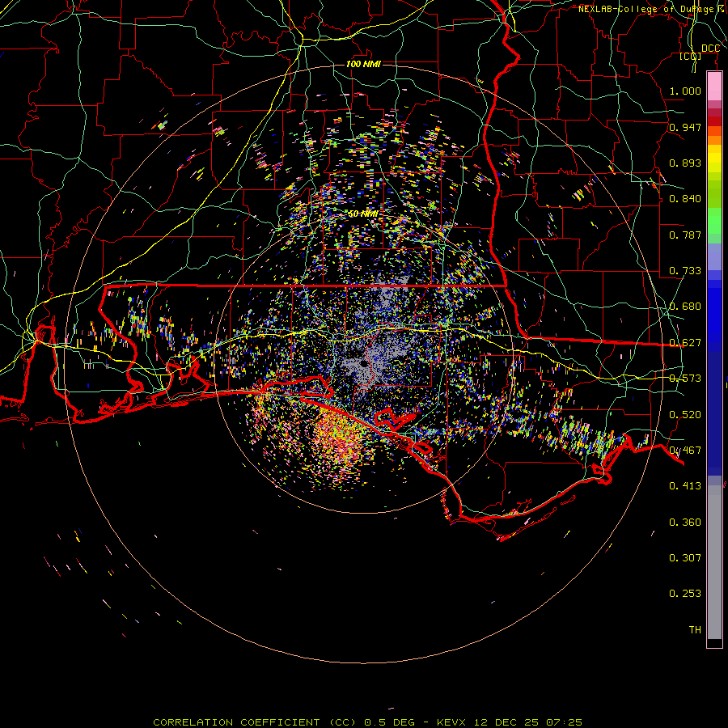Click the 0.680 color scale value
728x728 pixels.
tap(685, 306)
